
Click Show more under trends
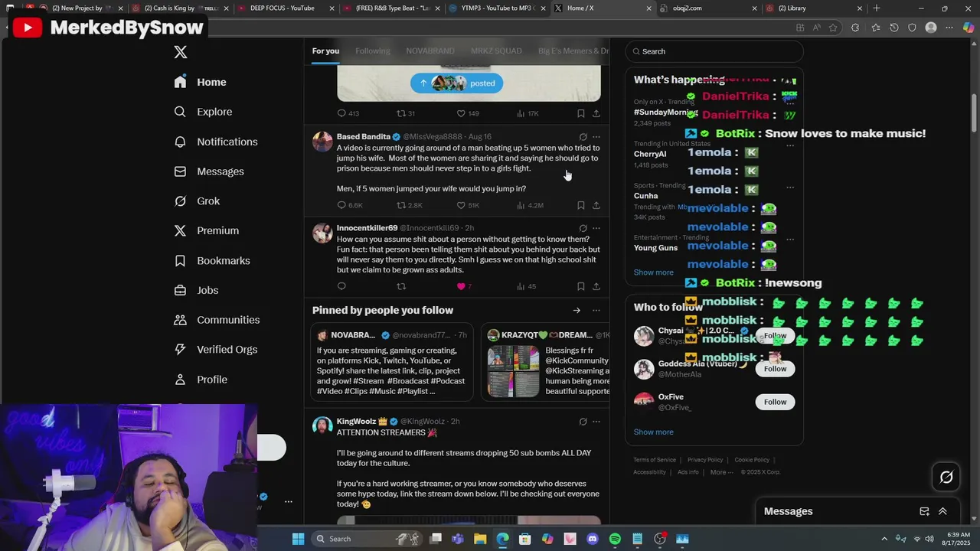653,272
